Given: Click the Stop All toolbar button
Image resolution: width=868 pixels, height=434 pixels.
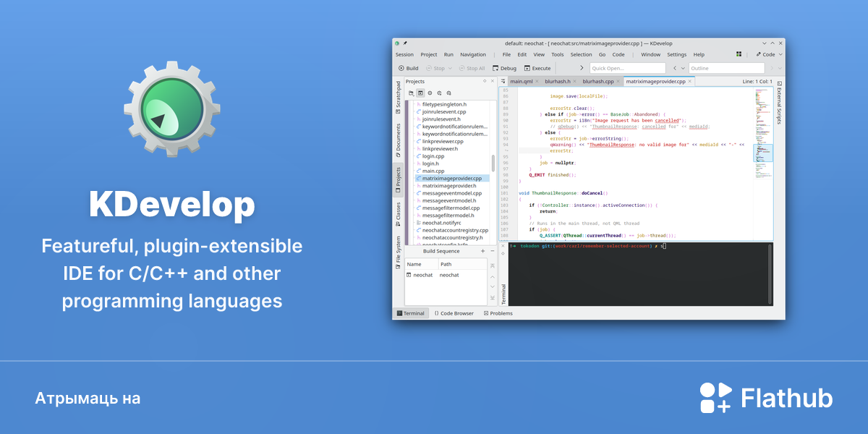Looking at the screenshot, I should coord(472,68).
